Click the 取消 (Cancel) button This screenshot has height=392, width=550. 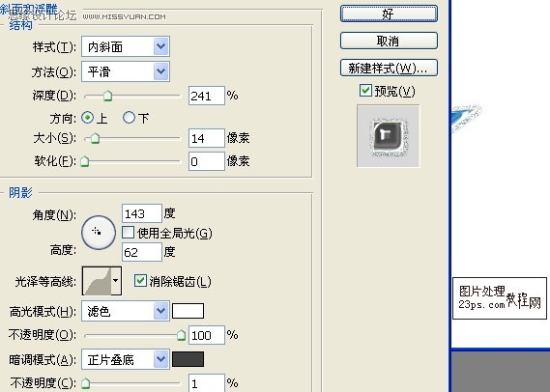pyautogui.click(x=389, y=41)
